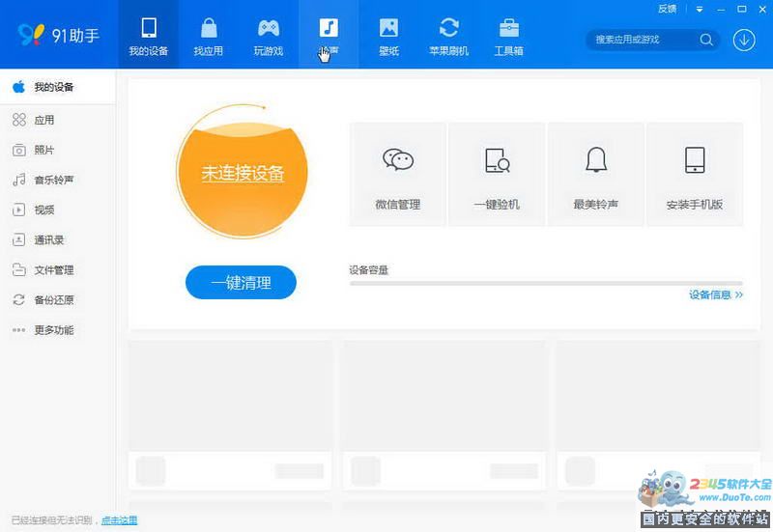Click the 未连接设备 orange circle link
Screen dimensions: 773x532
(x=243, y=174)
